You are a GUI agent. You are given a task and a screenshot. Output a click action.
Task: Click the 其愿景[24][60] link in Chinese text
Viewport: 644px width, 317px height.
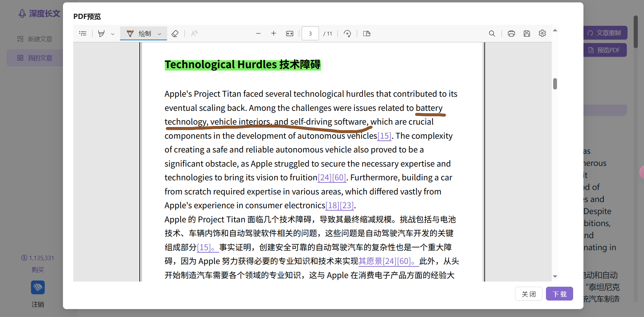389,261
